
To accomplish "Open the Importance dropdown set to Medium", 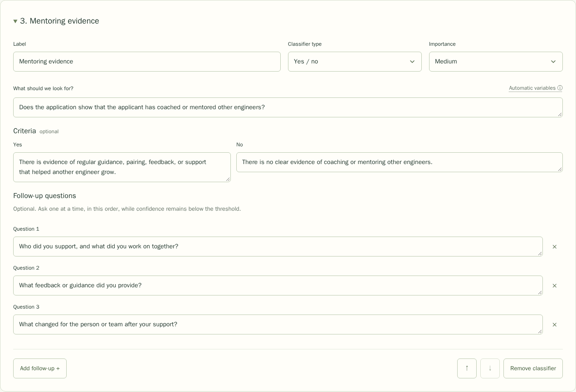I will coord(496,62).
